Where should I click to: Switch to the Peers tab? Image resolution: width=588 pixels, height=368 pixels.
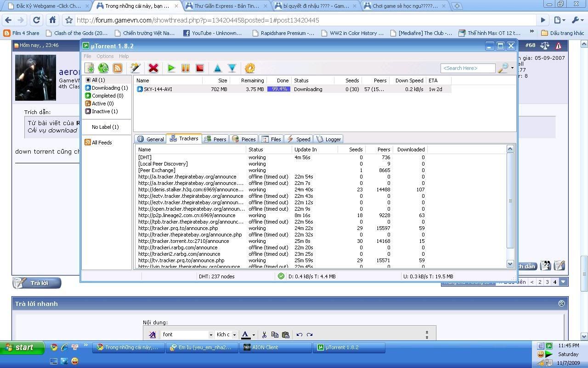[215, 139]
